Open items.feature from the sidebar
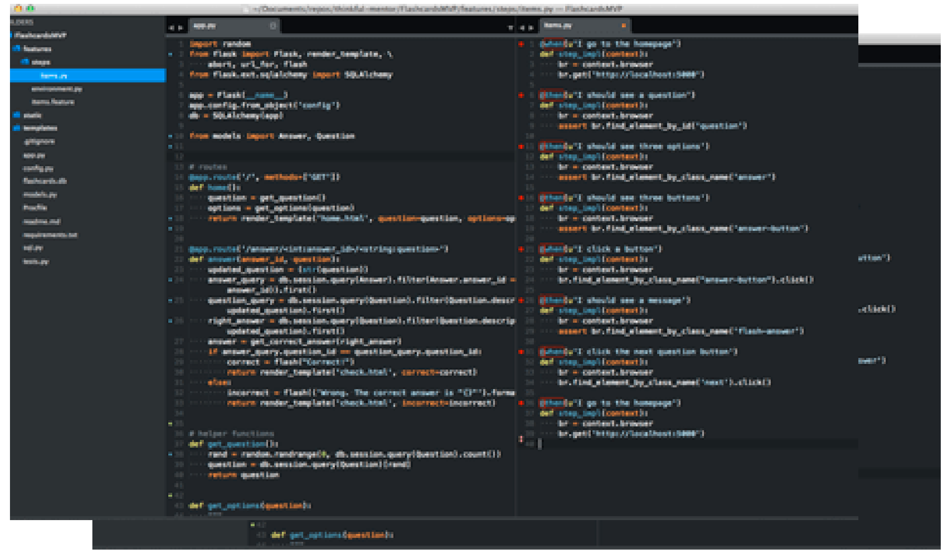The height and width of the screenshot is (560, 949). 53,102
